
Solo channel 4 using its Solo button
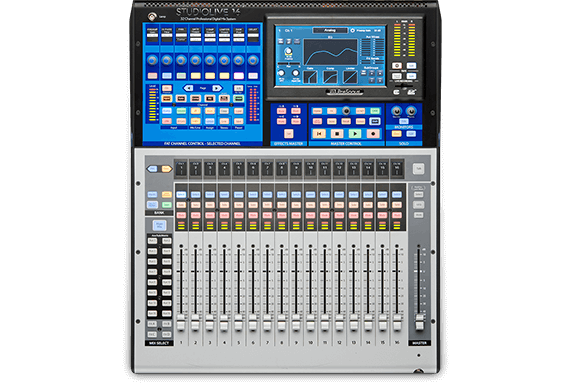coord(224,205)
